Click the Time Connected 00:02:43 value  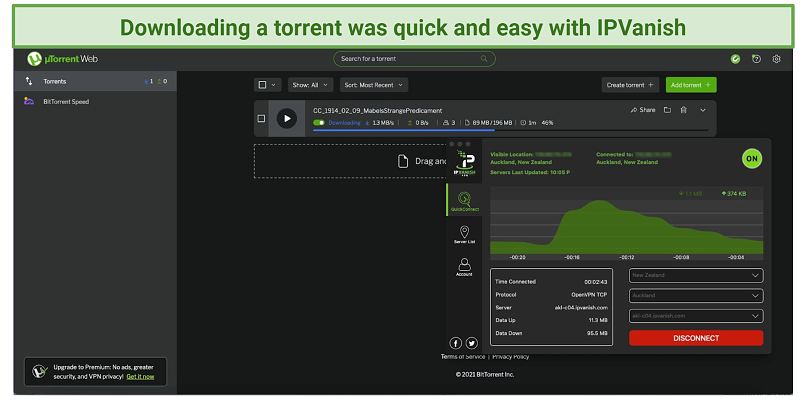click(x=596, y=282)
